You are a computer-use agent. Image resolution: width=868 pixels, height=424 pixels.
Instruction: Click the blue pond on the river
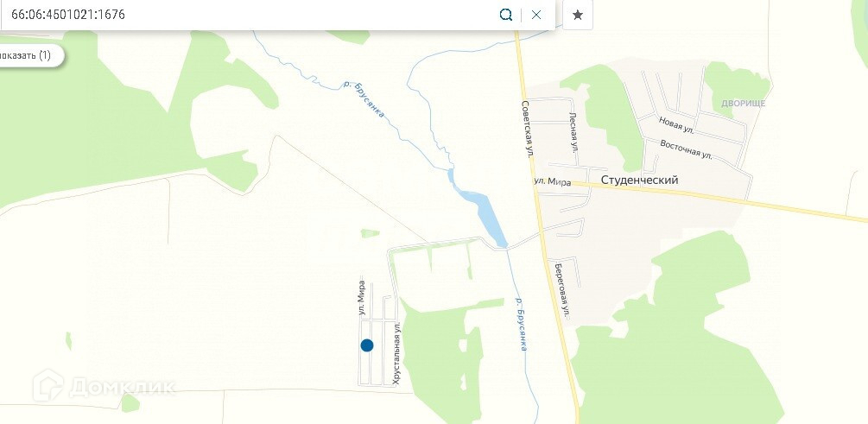point(480,212)
